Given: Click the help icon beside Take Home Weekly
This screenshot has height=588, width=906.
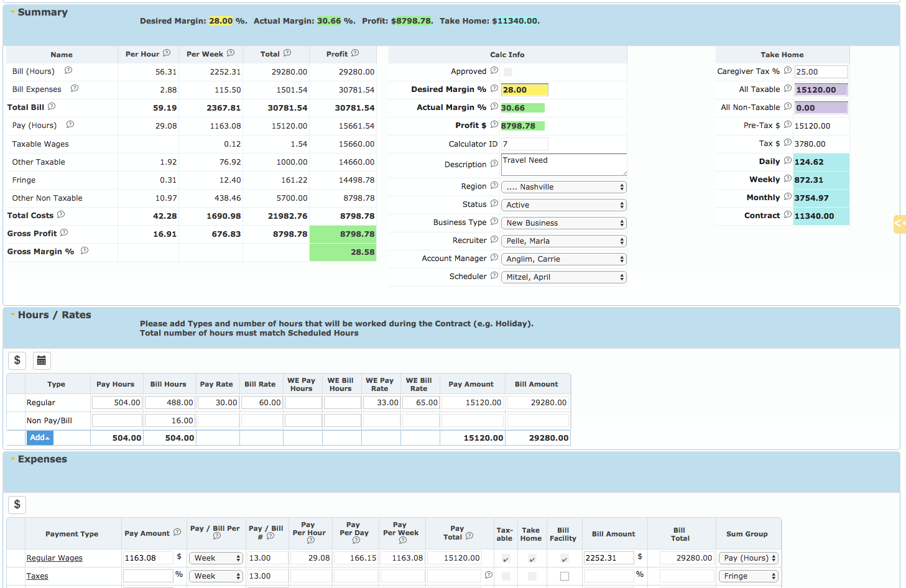Looking at the screenshot, I should coord(788,179).
